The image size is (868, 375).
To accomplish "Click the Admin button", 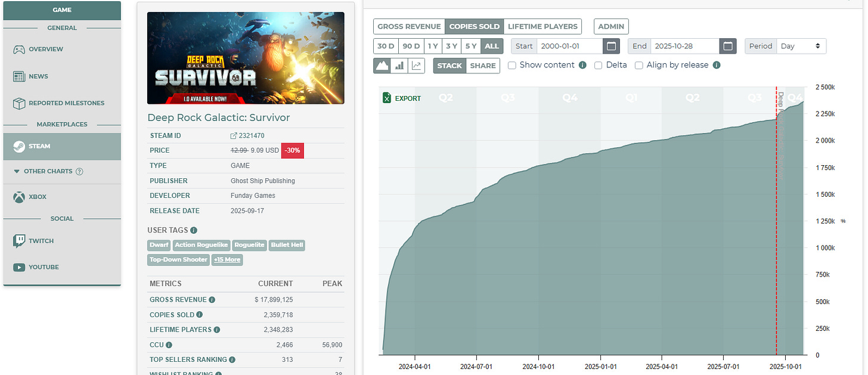I will pos(611,26).
